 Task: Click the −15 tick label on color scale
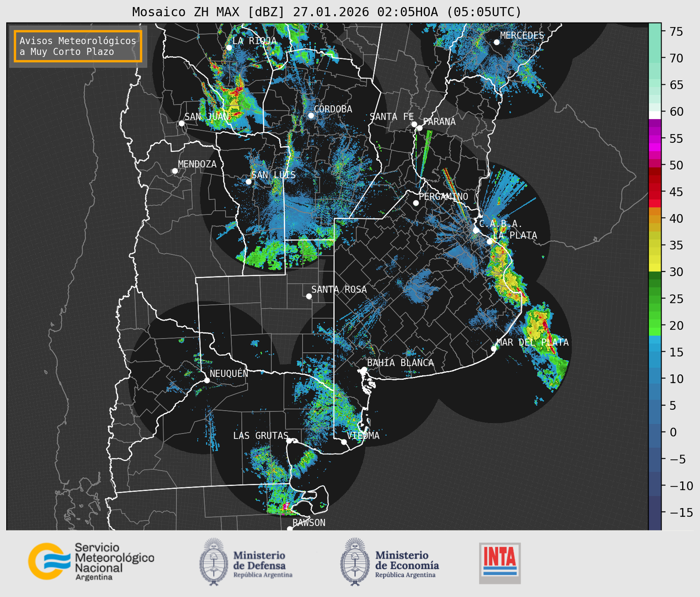(x=681, y=513)
